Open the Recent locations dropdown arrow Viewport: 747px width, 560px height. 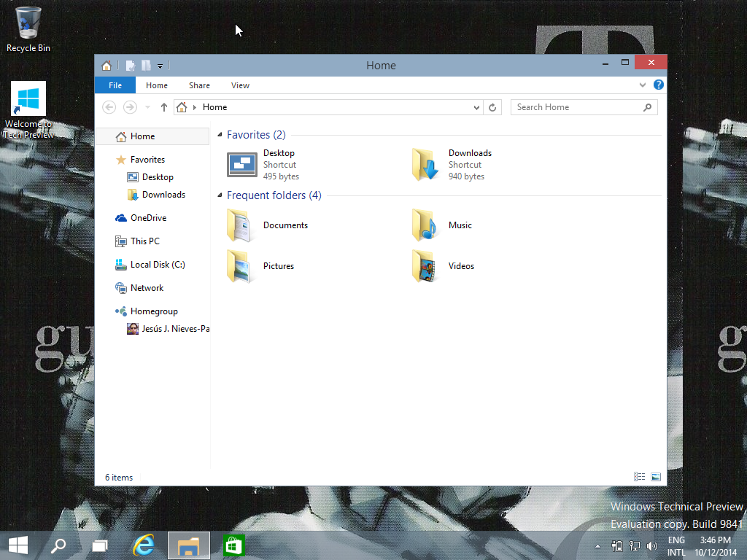pos(147,107)
